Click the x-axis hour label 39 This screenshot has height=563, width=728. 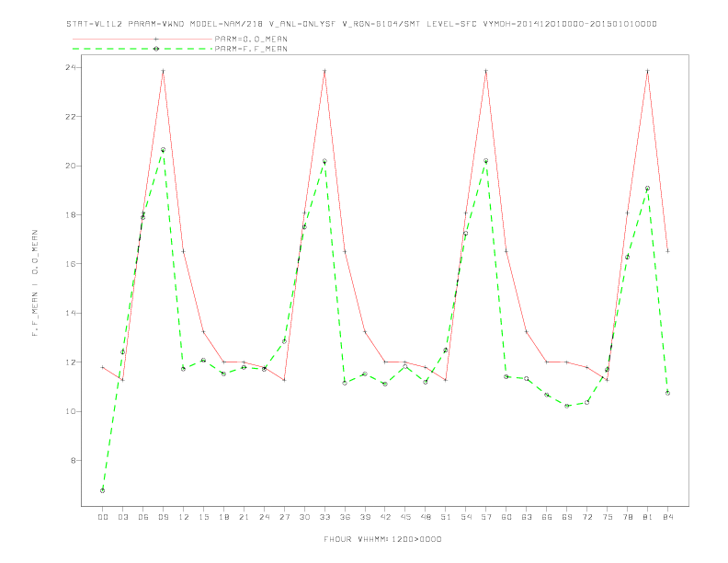[x=365, y=517]
